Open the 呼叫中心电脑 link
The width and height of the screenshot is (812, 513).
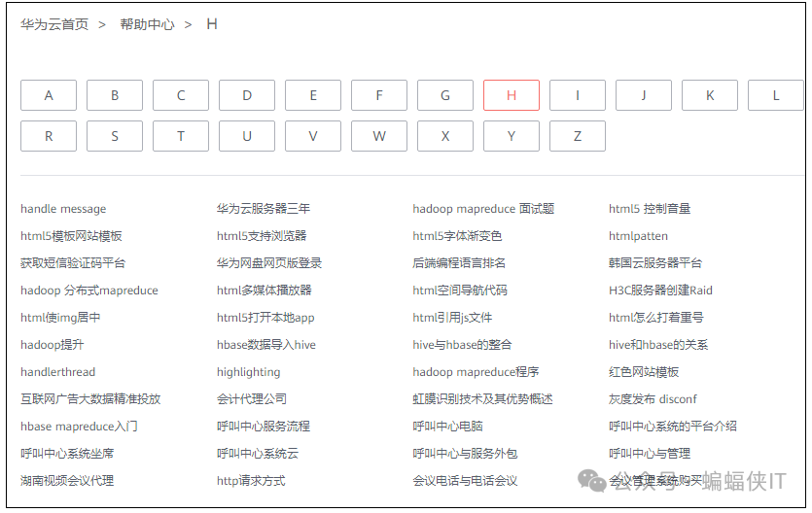point(447,427)
